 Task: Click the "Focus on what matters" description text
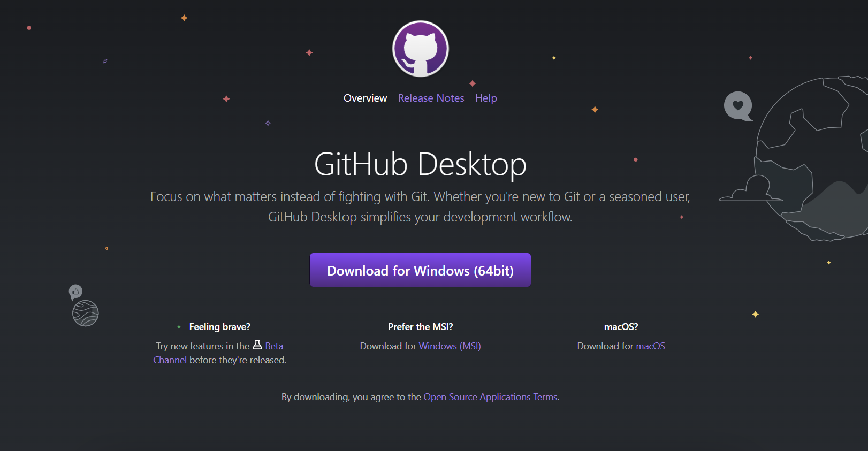coord(420,207)
